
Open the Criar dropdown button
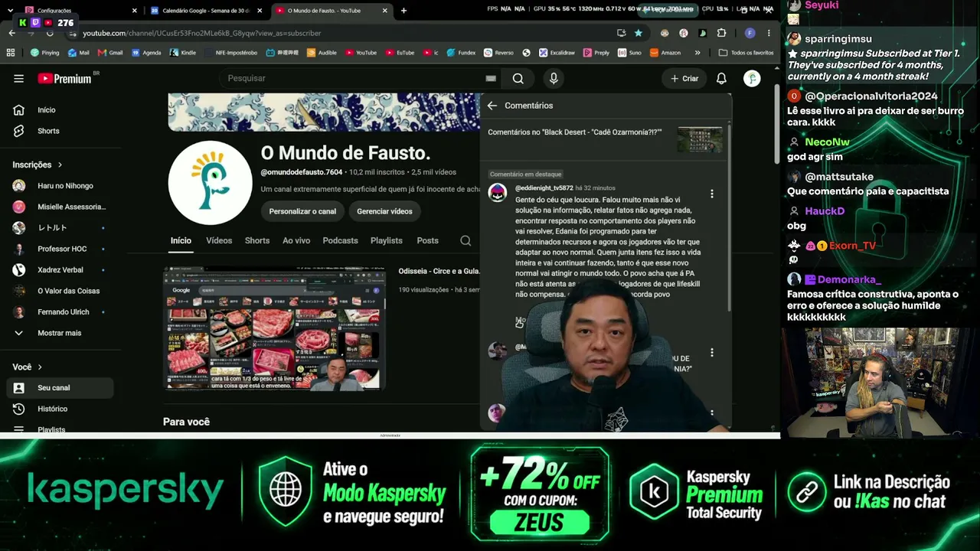(x=684, y=78)
